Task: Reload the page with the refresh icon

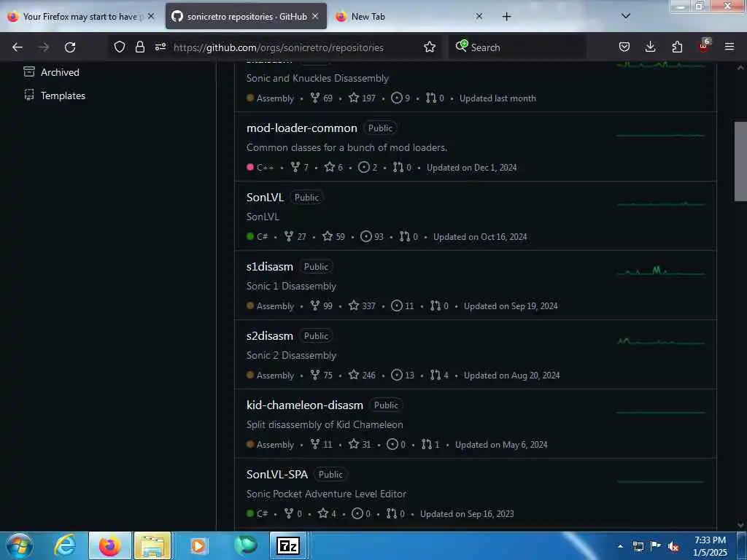Action: [70, 47]
